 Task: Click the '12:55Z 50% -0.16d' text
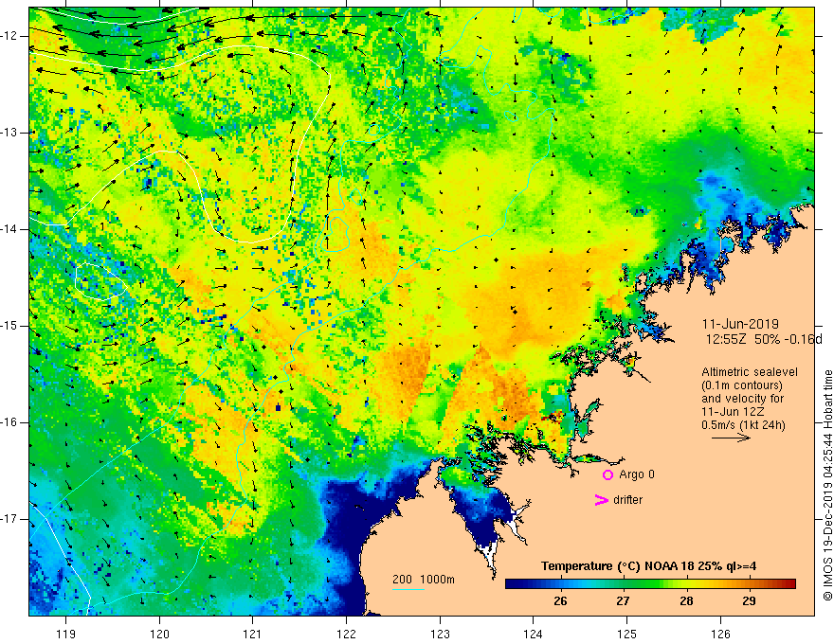click(764, 339)
